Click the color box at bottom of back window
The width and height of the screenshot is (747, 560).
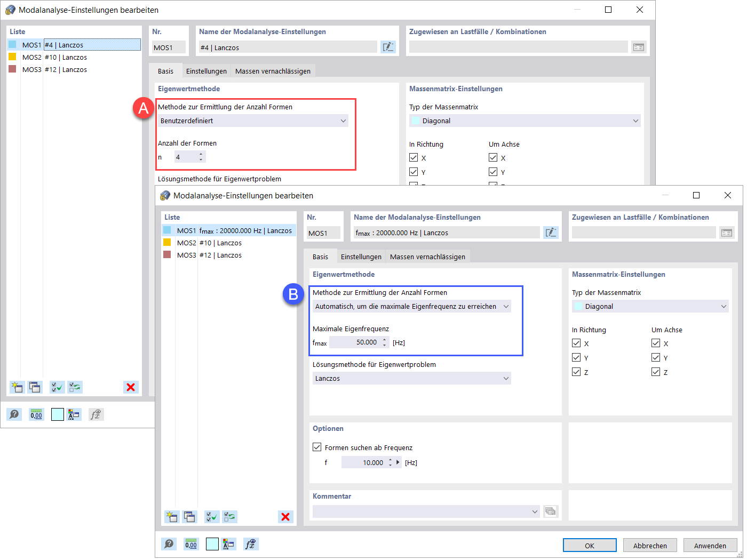tap(58, 414)
